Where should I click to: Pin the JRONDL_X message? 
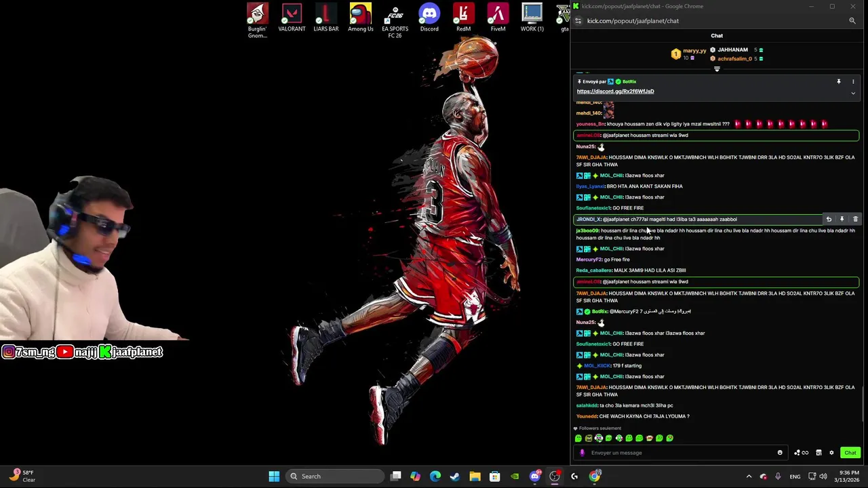(x=842, y=220)
